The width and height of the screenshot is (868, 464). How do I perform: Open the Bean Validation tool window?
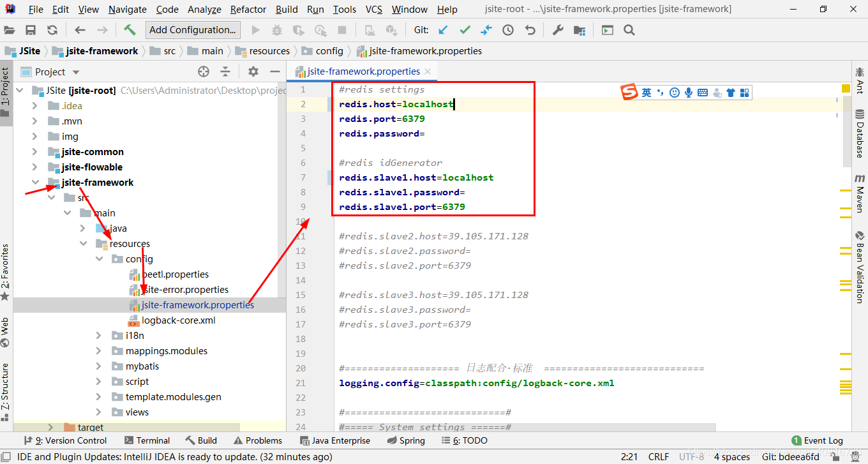click(860, 266)
